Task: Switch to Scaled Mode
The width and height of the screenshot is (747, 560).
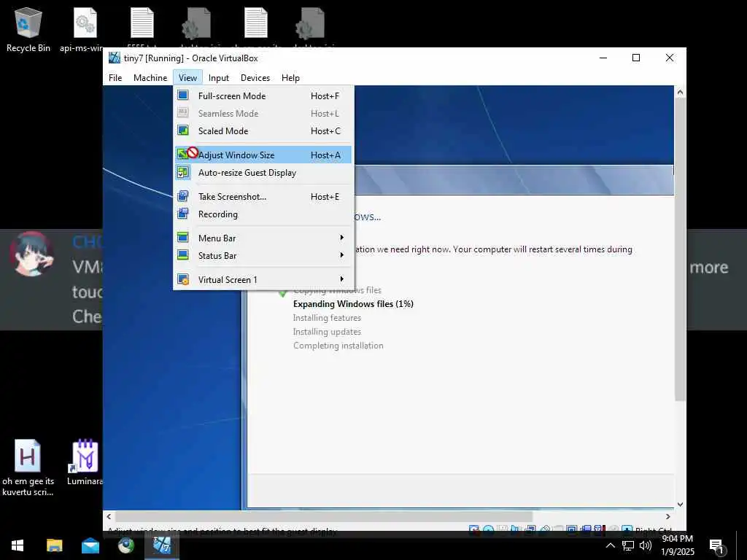Action: pos(263,131)
